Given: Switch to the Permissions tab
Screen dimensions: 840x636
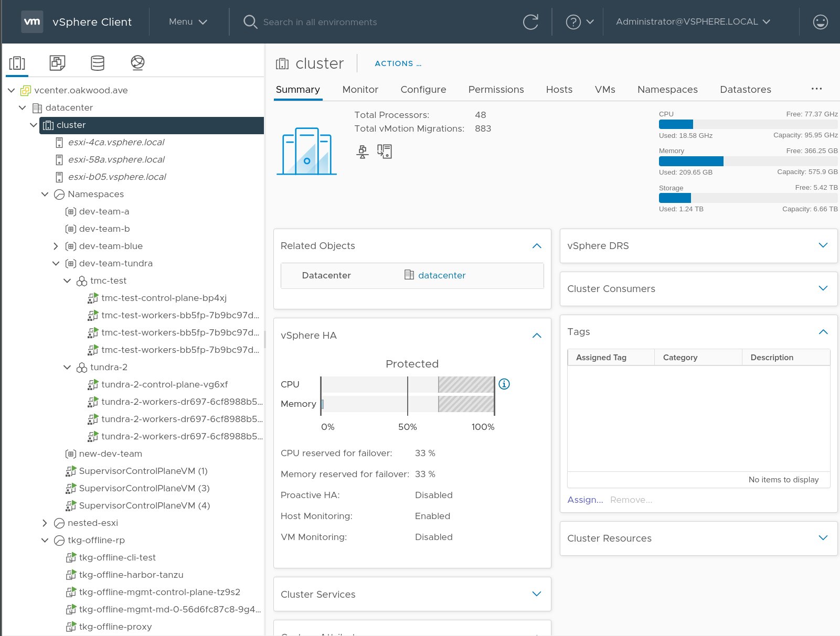Looking at the screenshot, I should [496, 90].
